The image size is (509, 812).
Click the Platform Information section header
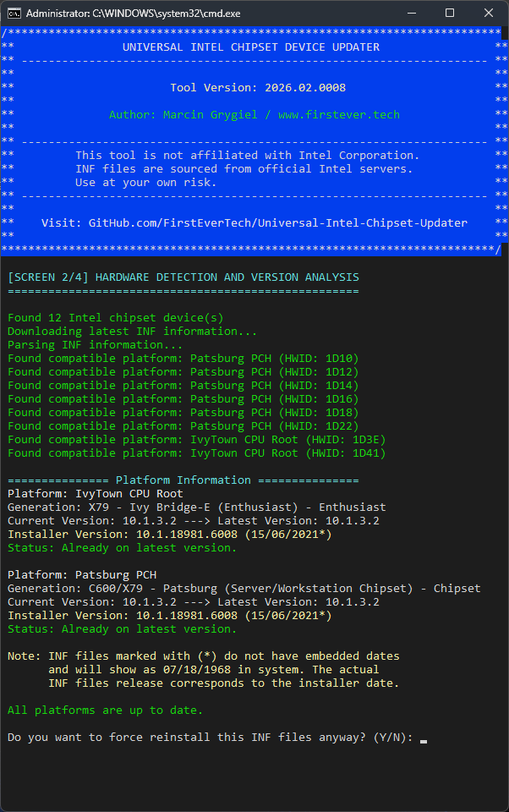(x=183, y=480)
